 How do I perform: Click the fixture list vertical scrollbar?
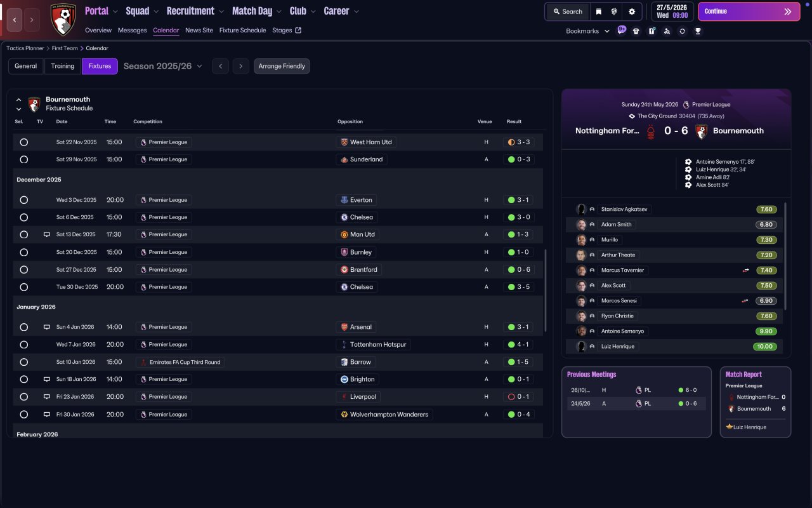point(546,290)
